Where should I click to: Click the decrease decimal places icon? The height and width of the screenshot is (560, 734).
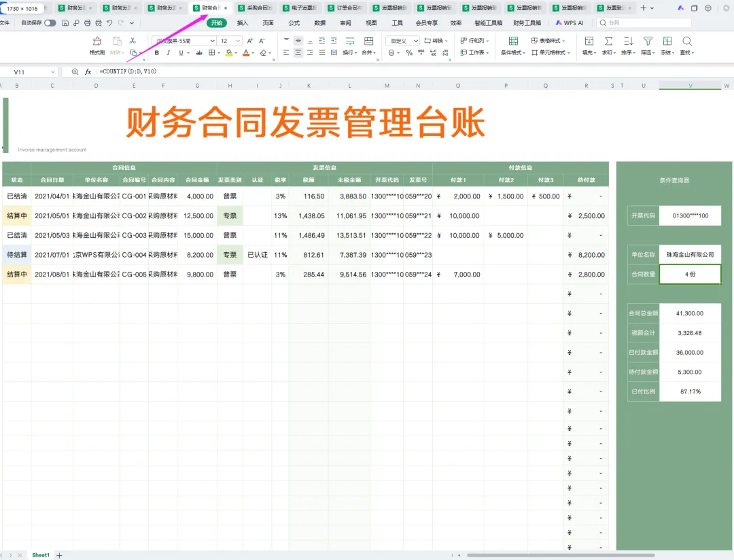click(x=445, y=53)
